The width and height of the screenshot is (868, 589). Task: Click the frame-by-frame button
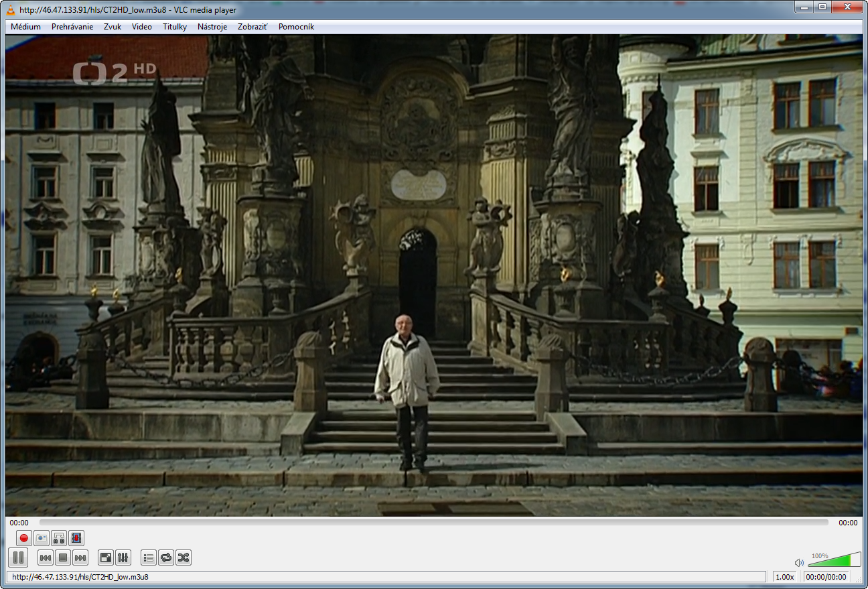(x=76, y=538)
